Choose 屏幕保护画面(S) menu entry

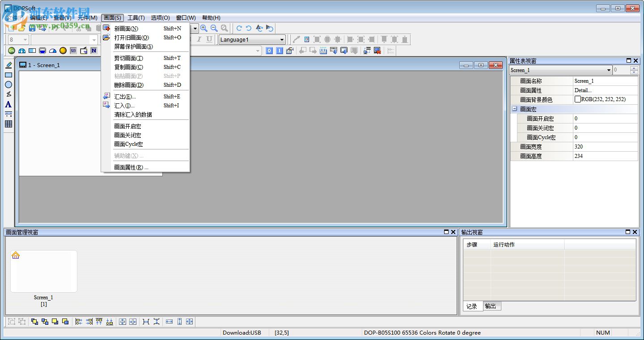tap(146, 47)
